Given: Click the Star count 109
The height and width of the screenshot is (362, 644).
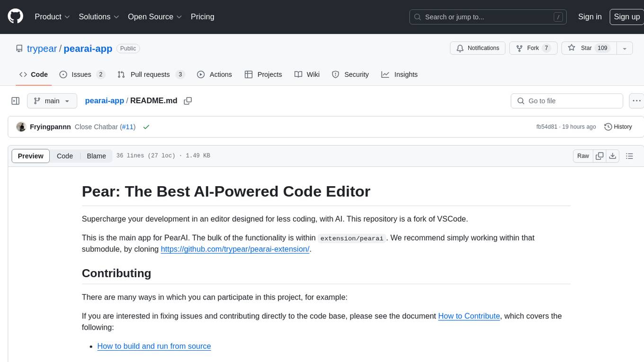Looking at the screenshot, I should pos(602,48).
